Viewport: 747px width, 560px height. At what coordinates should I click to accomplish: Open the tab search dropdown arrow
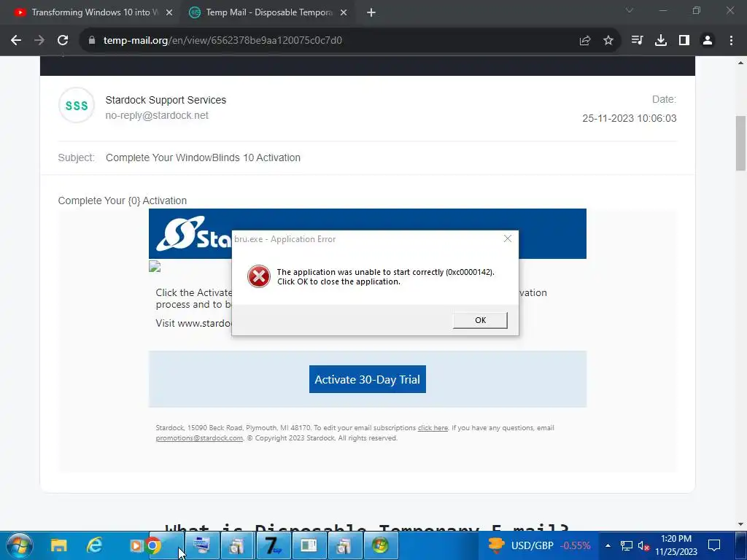pyautogui.click(x=630, y=10)
